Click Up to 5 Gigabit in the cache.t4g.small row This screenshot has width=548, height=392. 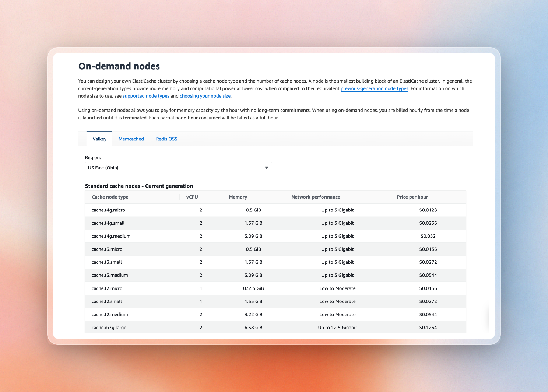(337, 223)
